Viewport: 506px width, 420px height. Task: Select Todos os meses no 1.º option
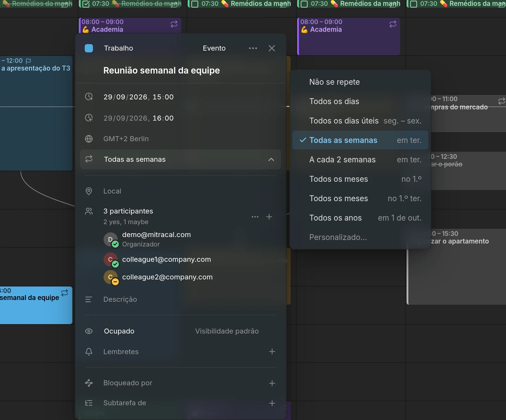(x=360, y=179)
